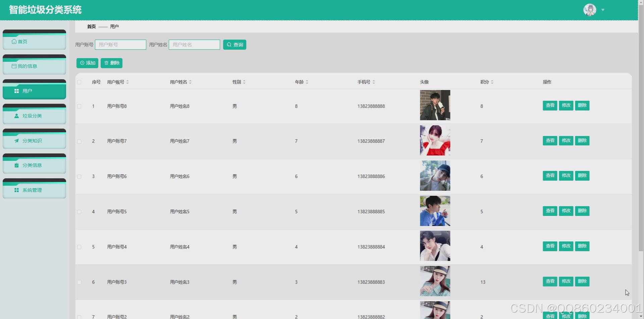The height and width of the screenshot is (319, 644).
Task: Click 修改 for 用户账号6
Action: 566,176
